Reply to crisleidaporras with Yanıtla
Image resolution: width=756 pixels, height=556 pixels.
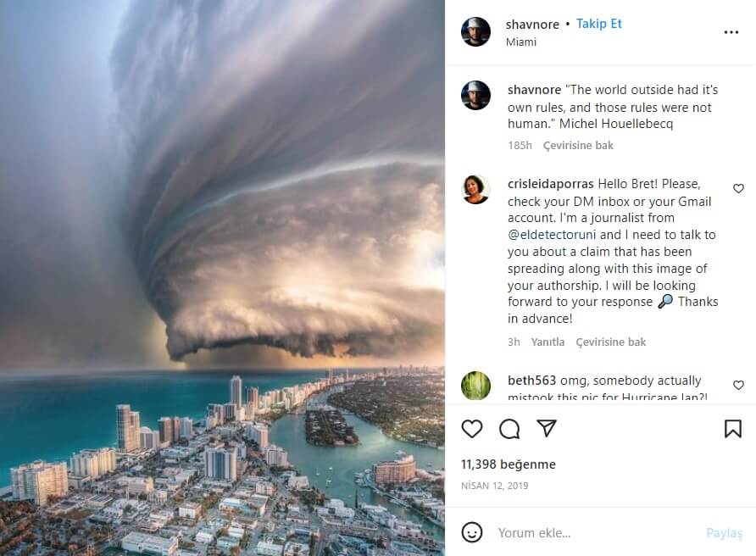(548, 342)
